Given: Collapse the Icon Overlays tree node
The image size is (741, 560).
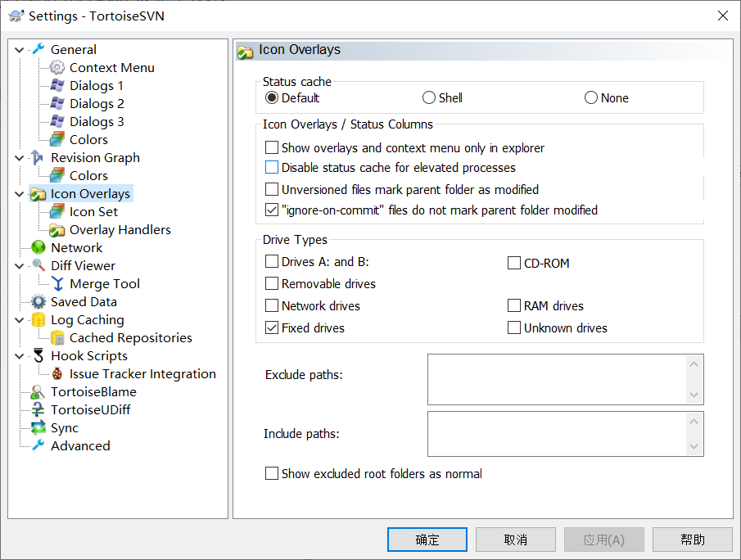Looking at the screenshot, I should [20, 194].
